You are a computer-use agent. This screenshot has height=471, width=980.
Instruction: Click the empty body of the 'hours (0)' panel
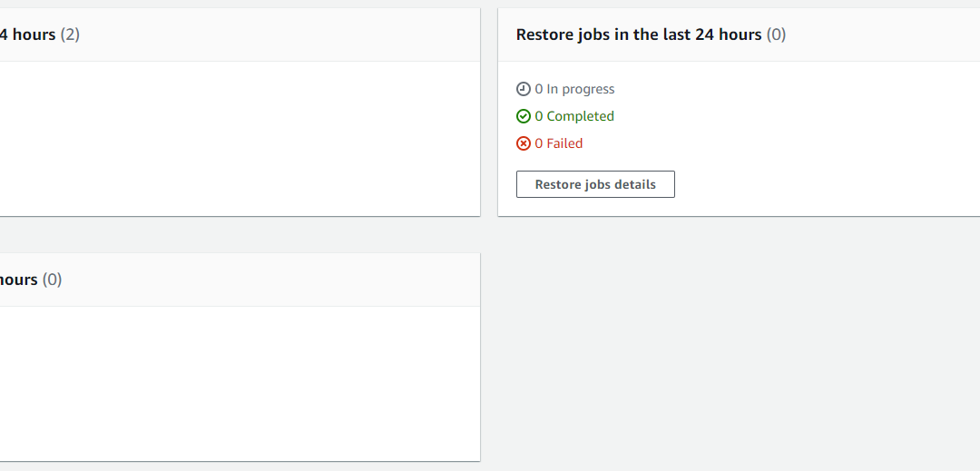pyautogui.click(x=240, y=384)
